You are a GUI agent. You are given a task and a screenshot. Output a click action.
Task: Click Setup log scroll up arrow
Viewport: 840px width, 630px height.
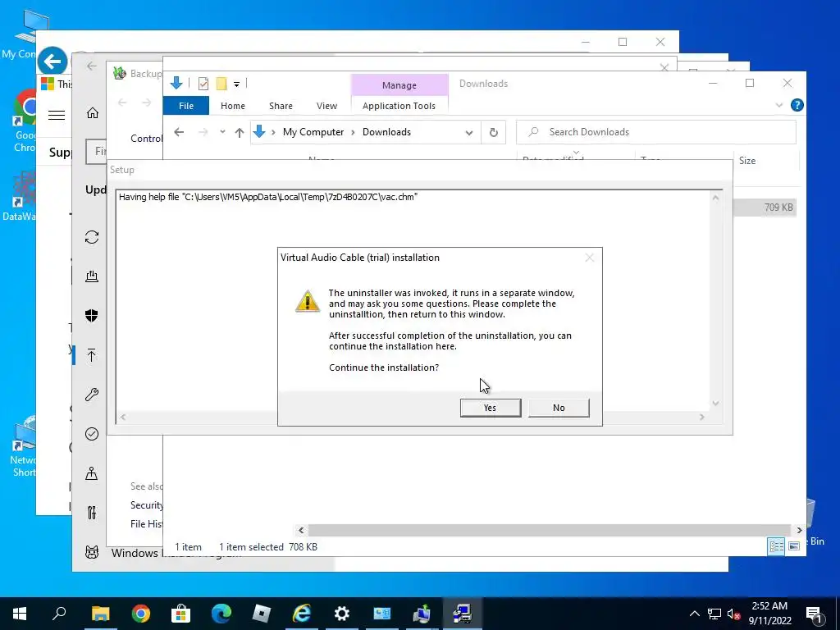point(715,198)
